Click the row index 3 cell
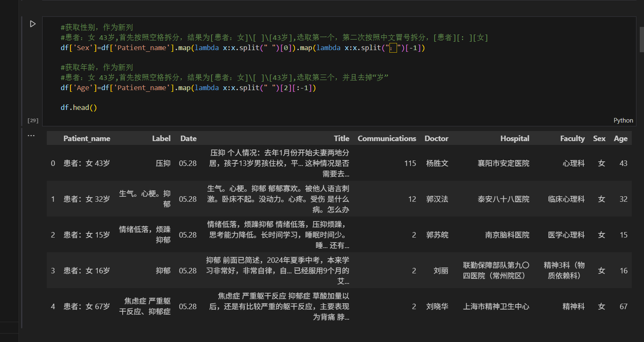Viewport: 644px width, 342px height. click(x=53, y=270)
